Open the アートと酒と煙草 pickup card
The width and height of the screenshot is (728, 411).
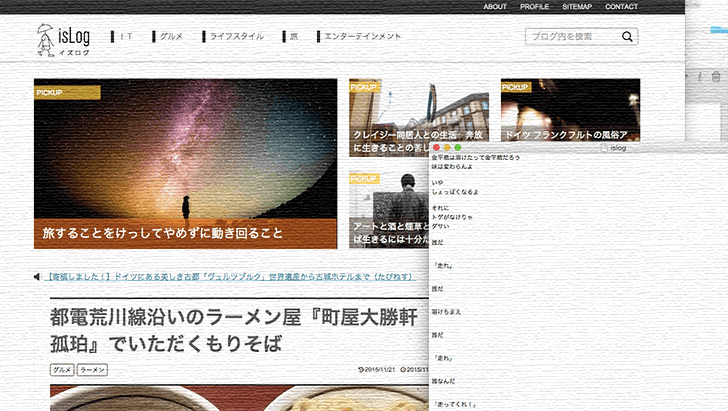tap(389, 209)
